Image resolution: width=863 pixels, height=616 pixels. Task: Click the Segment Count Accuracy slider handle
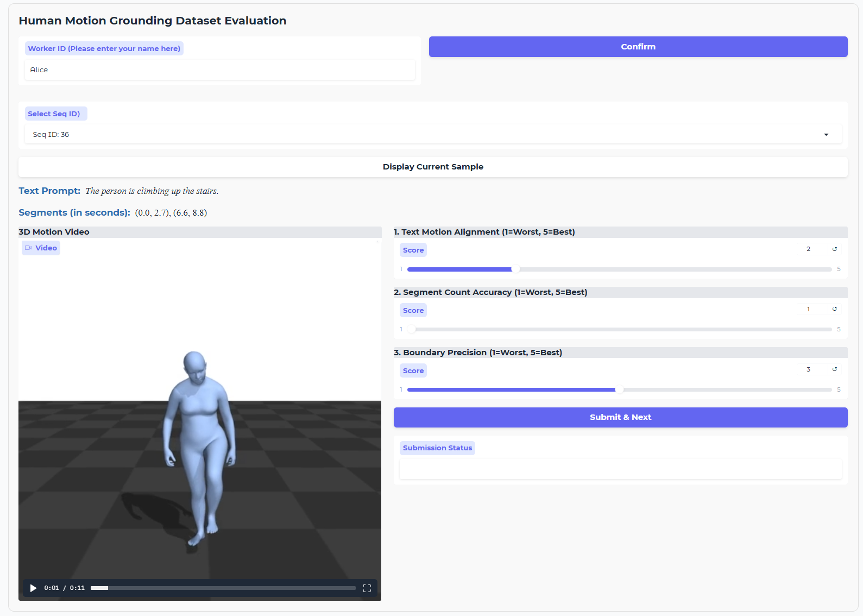click(412, 329)
